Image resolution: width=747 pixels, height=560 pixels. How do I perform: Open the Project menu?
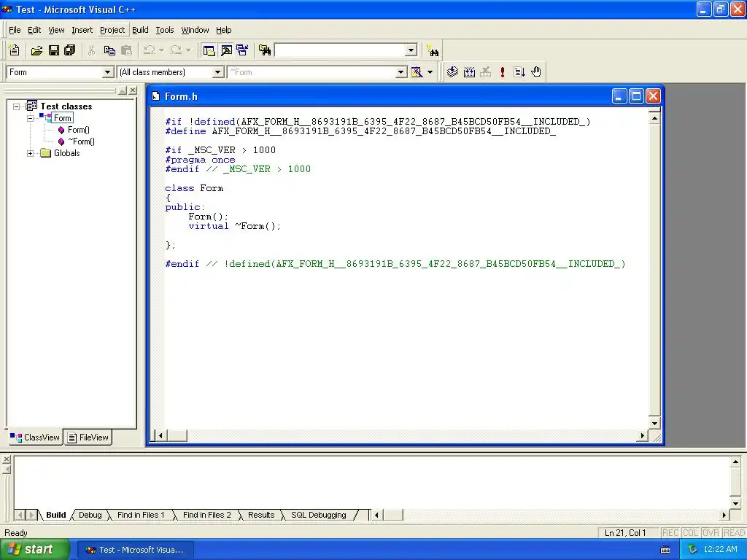(x=112, y=30)
